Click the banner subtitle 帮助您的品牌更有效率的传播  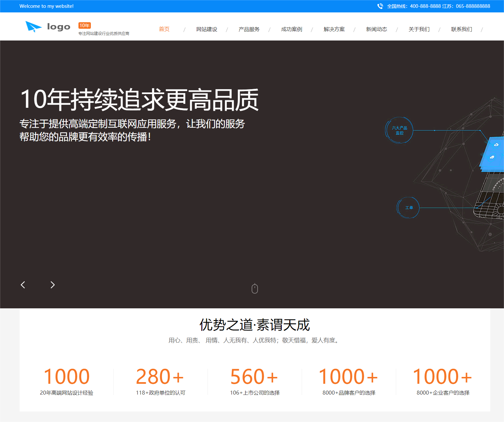click(x=85, y=137)
